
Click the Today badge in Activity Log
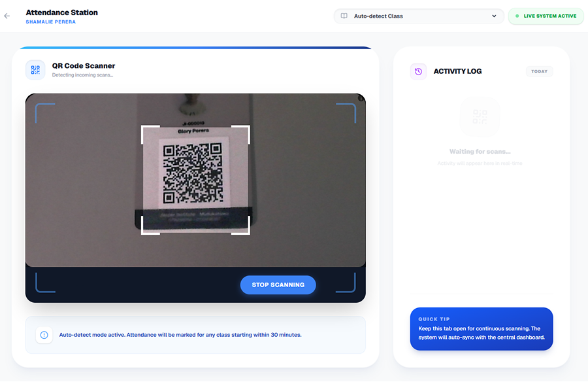point(539,71)
